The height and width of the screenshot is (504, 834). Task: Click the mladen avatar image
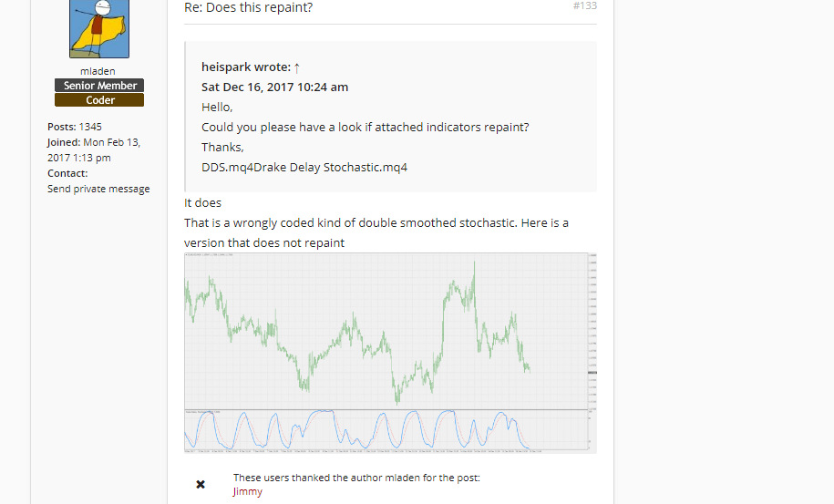click(99, 27)
